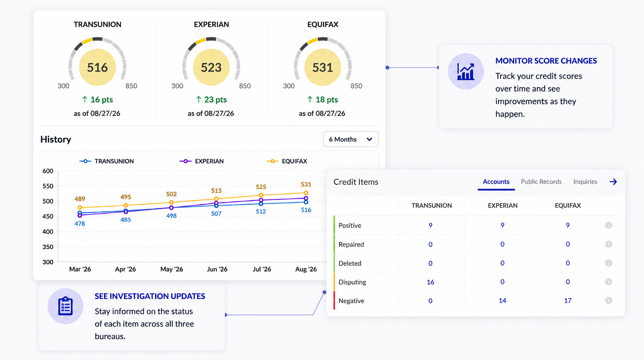The width and height of the screenshot is (644, 360).
Task: Click the Equifax 502 chart data label
Action: pyautogui.click(x=171, y=194)
